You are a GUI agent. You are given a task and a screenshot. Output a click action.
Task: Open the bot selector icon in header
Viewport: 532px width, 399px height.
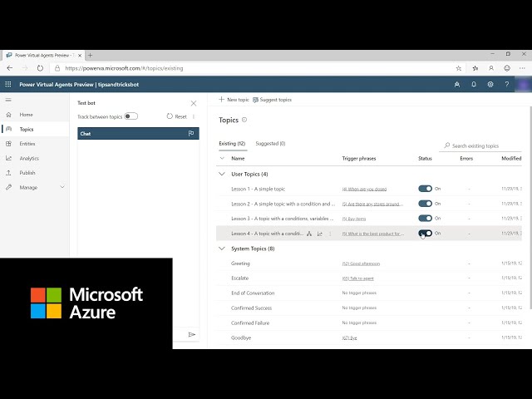(457, 85)
